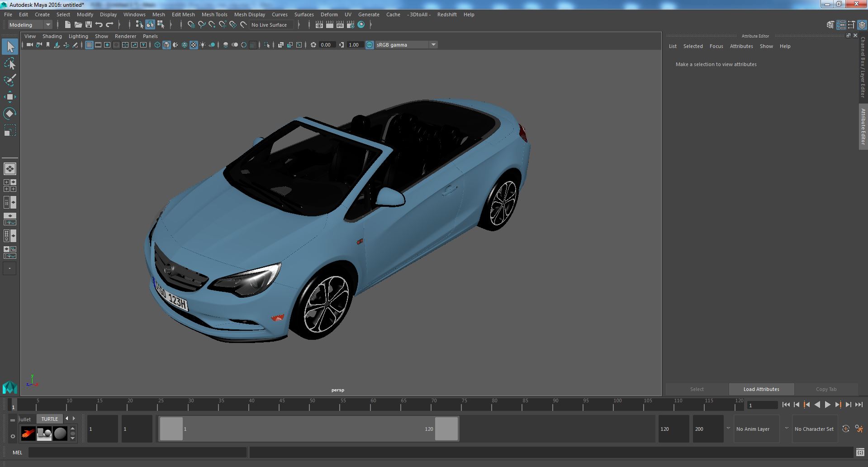This screenshot has height=467, width=868.
Task: Toggle Auto keyframe button
Action: (x=845, y=429)
